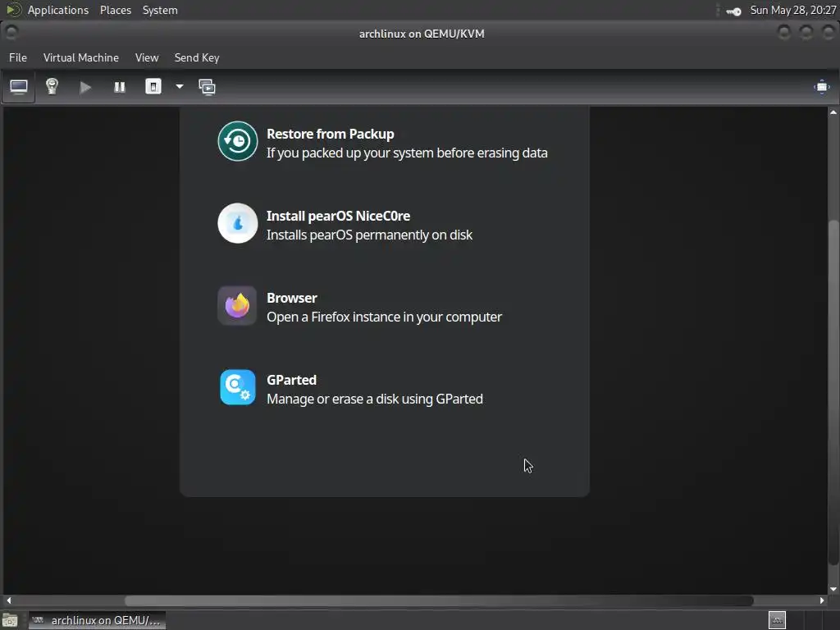The image size is (840, 630).
Task: Click the vertical scrollbar thumb
Action: point(833,392)
